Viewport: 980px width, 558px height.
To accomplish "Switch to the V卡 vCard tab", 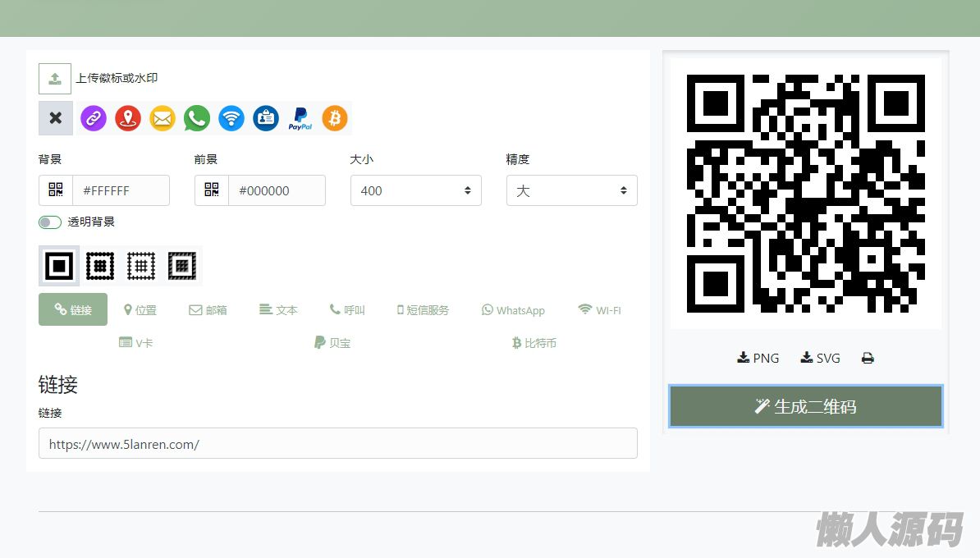I will (x=136, y=342).
